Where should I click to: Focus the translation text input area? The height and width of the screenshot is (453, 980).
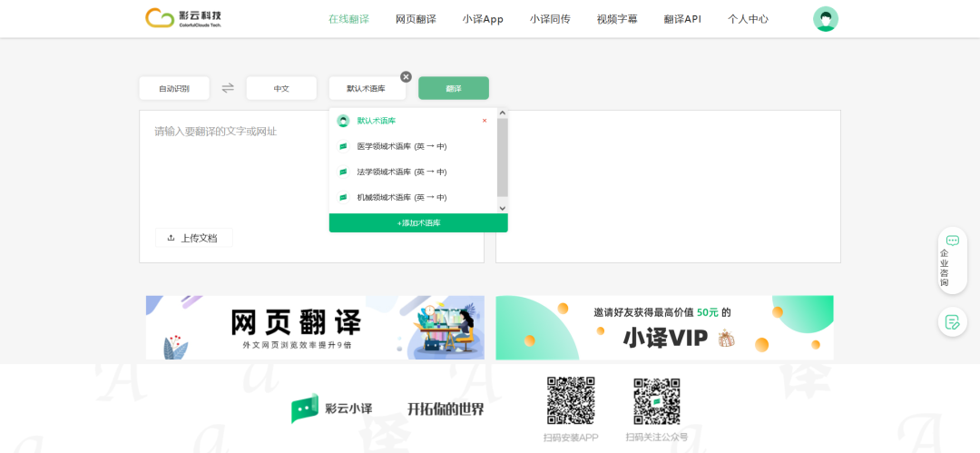pyautogui.click(x=311, y=186)
